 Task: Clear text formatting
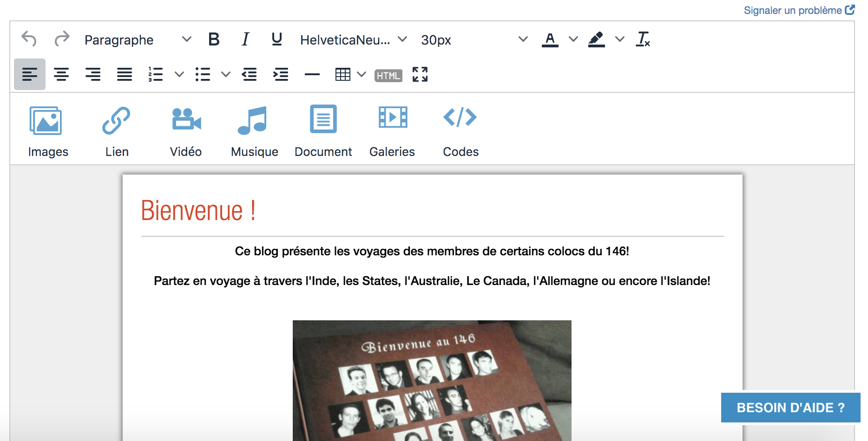(643, 39)
